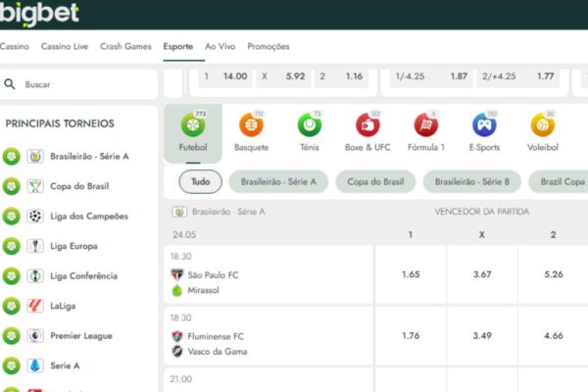Select handicap 1/-4.25 at 1.87
Viewport: 588px width, 392px height.
[431, 76]
